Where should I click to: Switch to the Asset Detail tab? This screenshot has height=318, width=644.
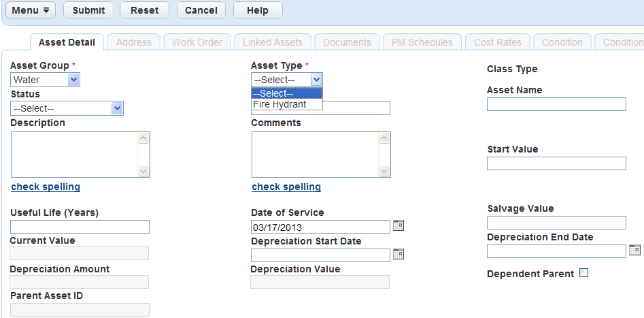click(67, 42)
